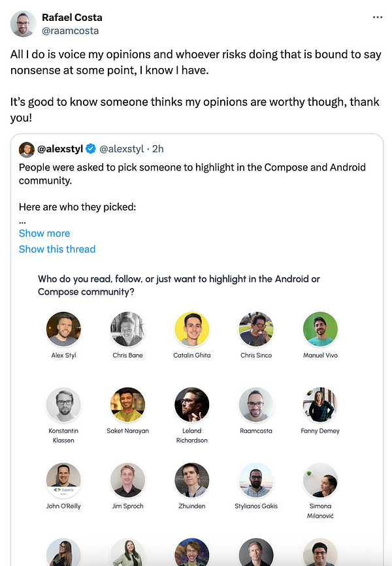Select Alex Styl's profile photo
This screenshot has height=566, width=392.
[x=63, y=329]
